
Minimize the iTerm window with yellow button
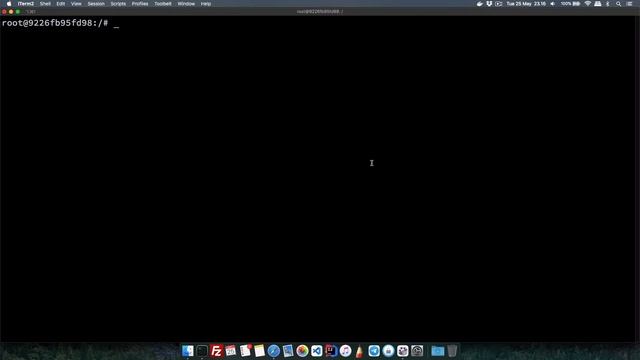pos(11,11)
